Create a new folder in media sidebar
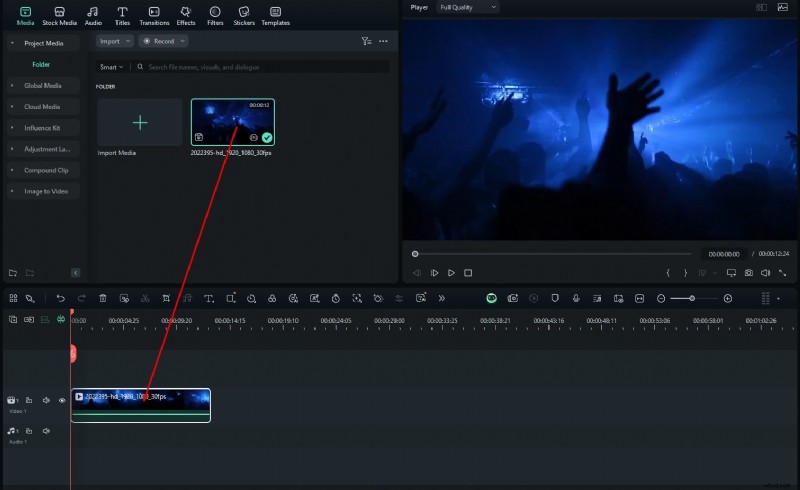 (x=13, y=273)
